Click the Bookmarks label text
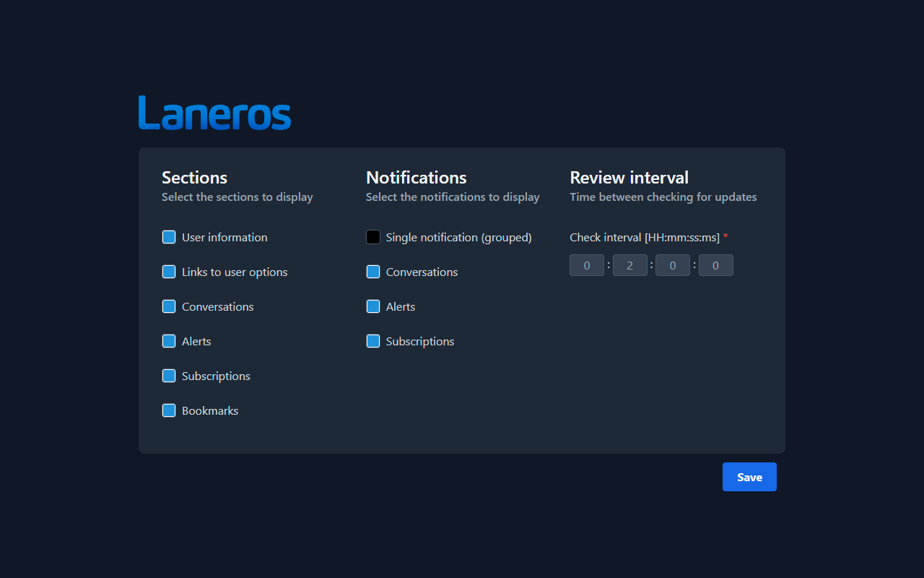Image resolution: width=924 pixels, height=578 pixels. coord(210,410)
